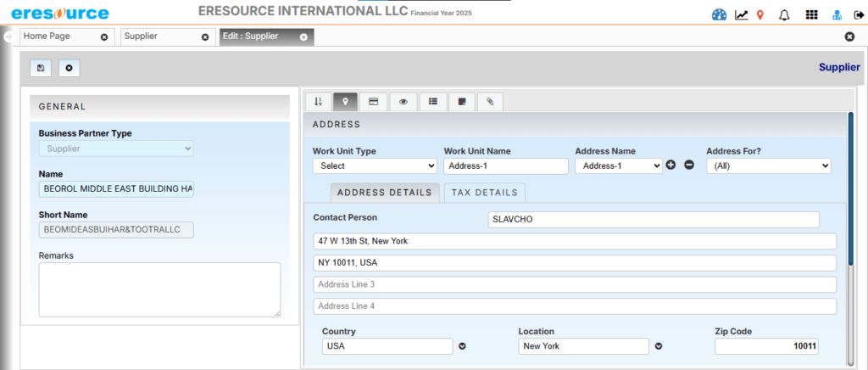The height and width of the screenshot is (370, 868).
Task: Remove address with minus icon
Action: point(689,165)
